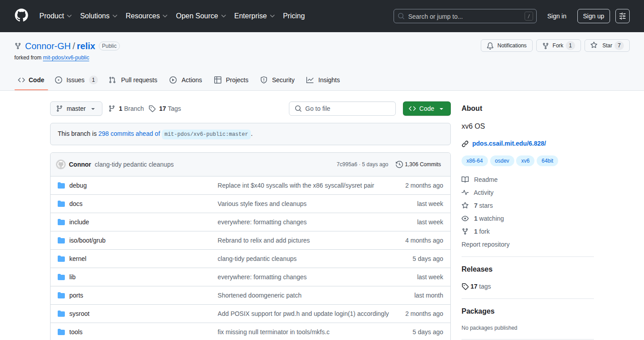Switch to the Code tab
Viewport: 644px width, 340px height.
[x=31, y=80]
